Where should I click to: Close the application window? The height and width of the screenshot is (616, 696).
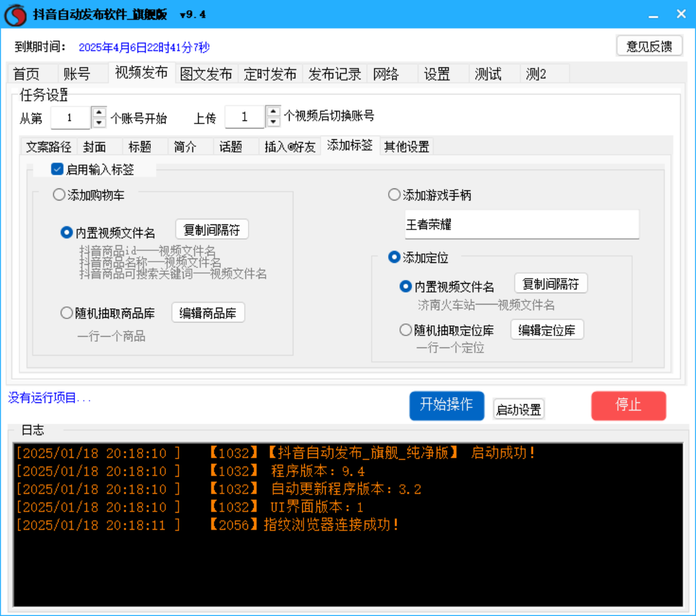tap(681, 15)
